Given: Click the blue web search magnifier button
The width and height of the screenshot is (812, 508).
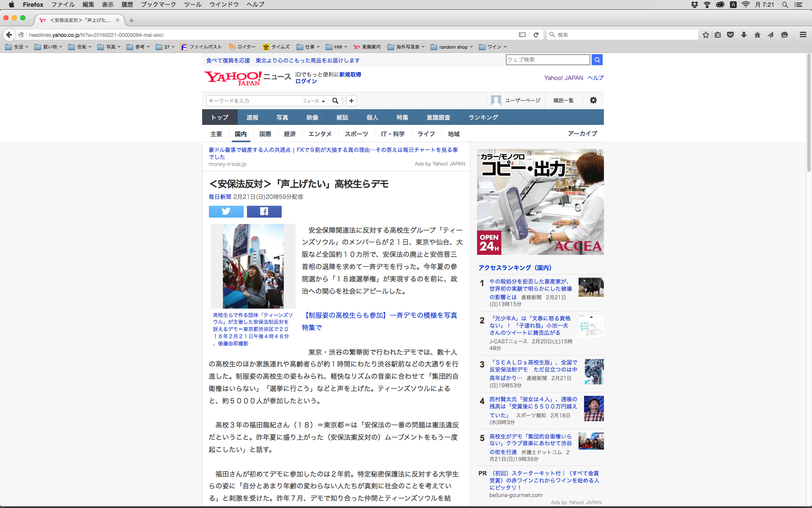Looking at the screenshot, I should click(x=597, y=60).
